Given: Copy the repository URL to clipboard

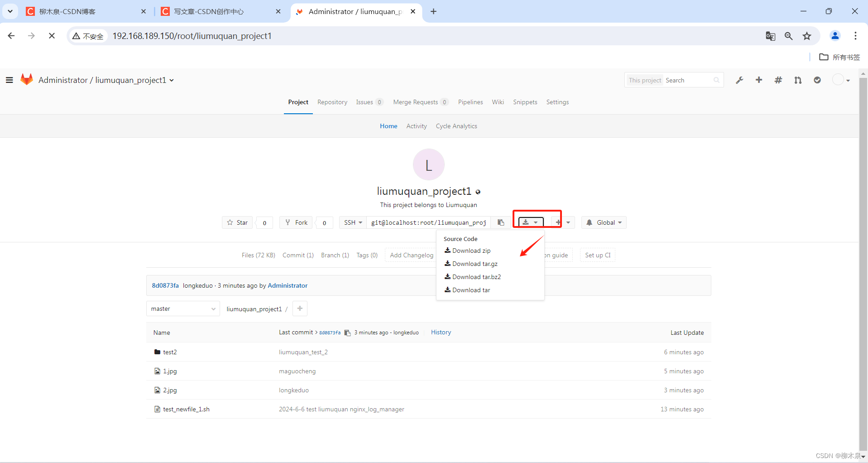Looking at the screenshot, I should point(501,222).
